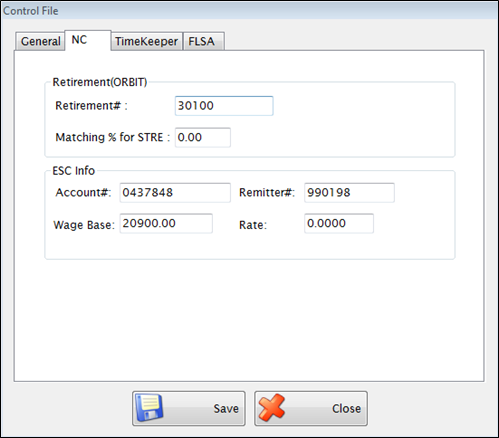Open the TimeKeeper tab
Screen dimensions: 499x438
[x=147, y=41]
